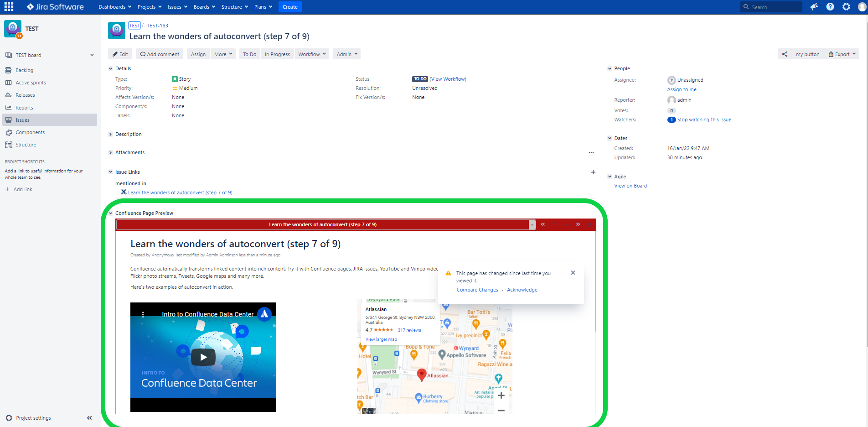Click the my button control
Image resolution: width=868 pixels, height=427 pixels.
(x=807, y=54)
